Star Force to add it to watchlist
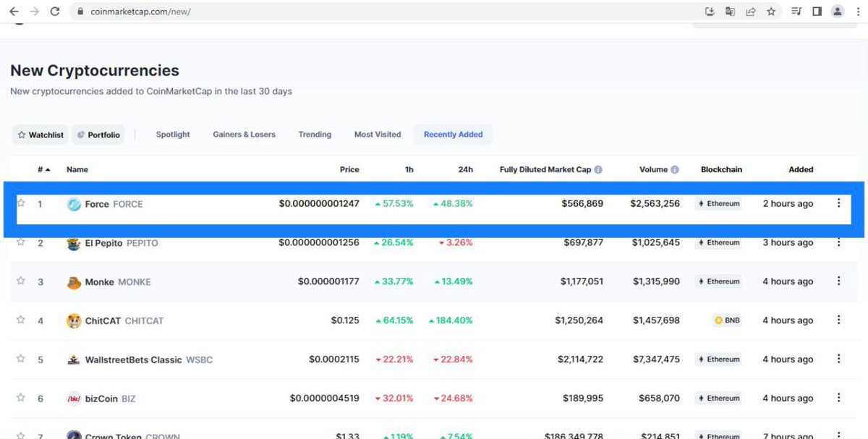Image resolution: width=868 pixels, height=439 pixels. tap(22, 203)
